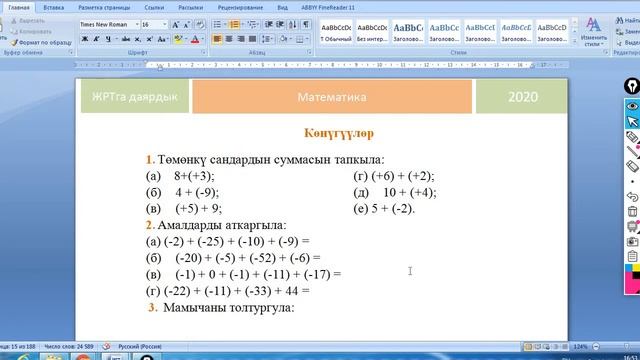Viewport: 640px width, 360px height.
Task: Apply text highlight color
Action: point(177,39)
